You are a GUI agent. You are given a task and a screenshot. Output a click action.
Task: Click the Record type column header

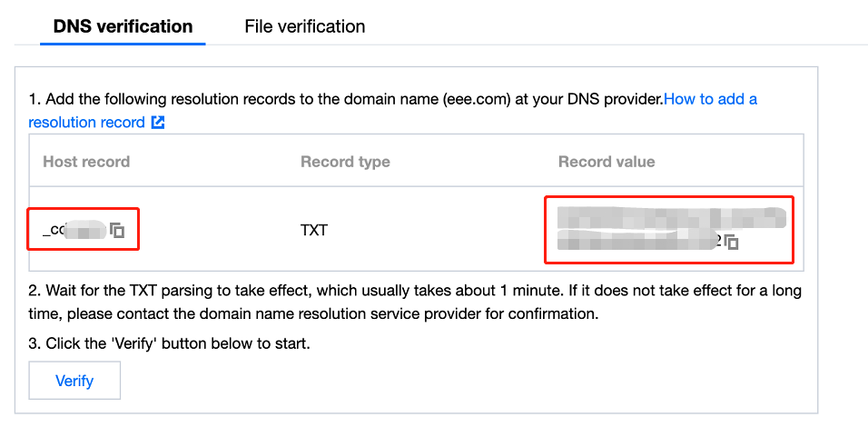(345, 162)
